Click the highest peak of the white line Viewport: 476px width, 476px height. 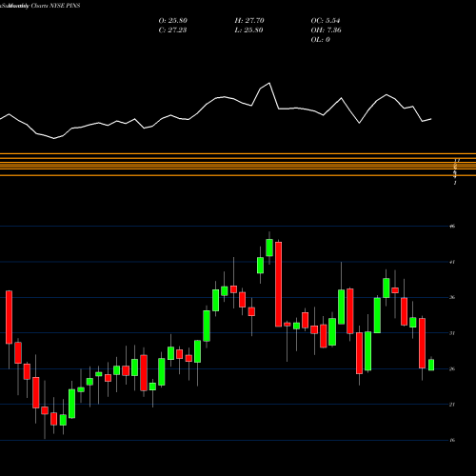pyautogui.click(x=269, y=83)
